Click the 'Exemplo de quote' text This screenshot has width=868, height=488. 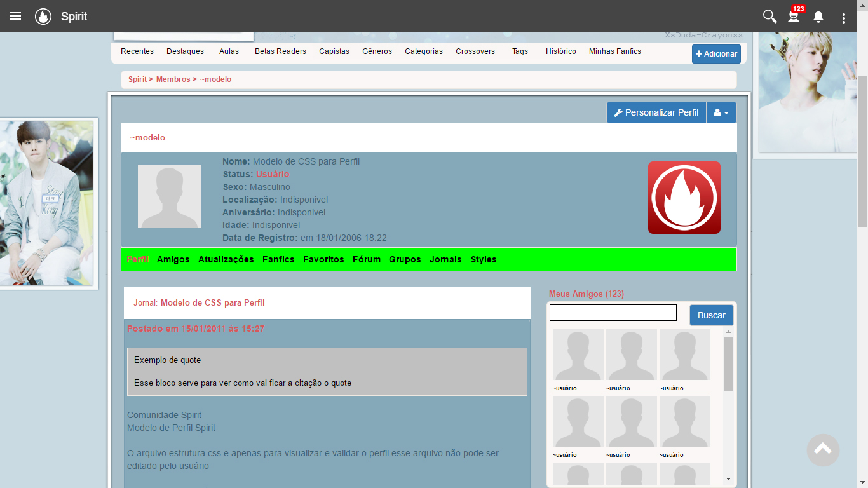[x=167, y=360]
